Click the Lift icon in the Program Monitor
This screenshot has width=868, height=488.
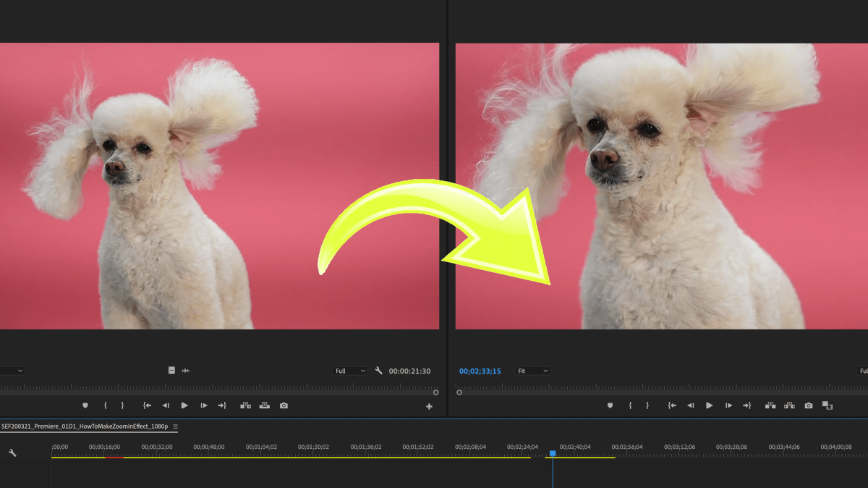tap(771, 405)
